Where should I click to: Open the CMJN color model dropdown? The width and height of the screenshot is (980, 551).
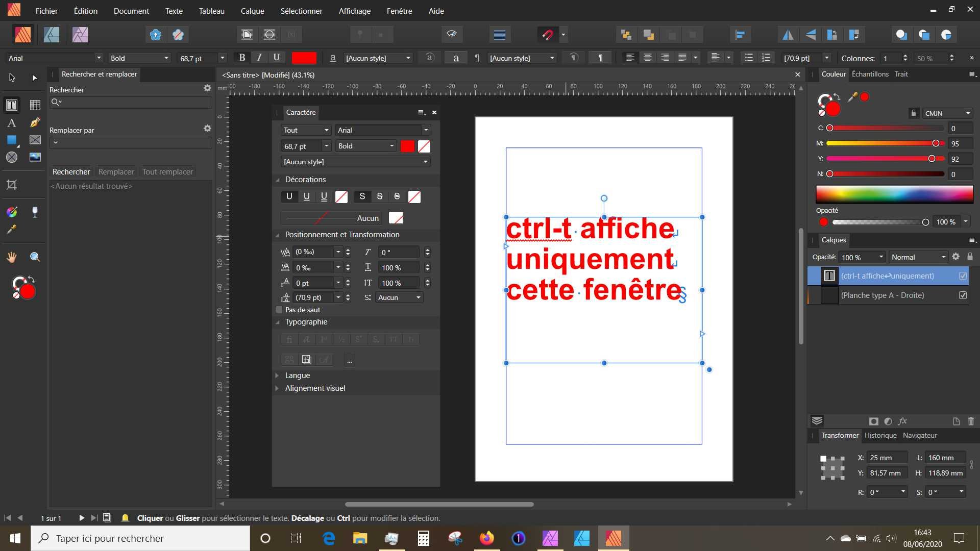947,113
